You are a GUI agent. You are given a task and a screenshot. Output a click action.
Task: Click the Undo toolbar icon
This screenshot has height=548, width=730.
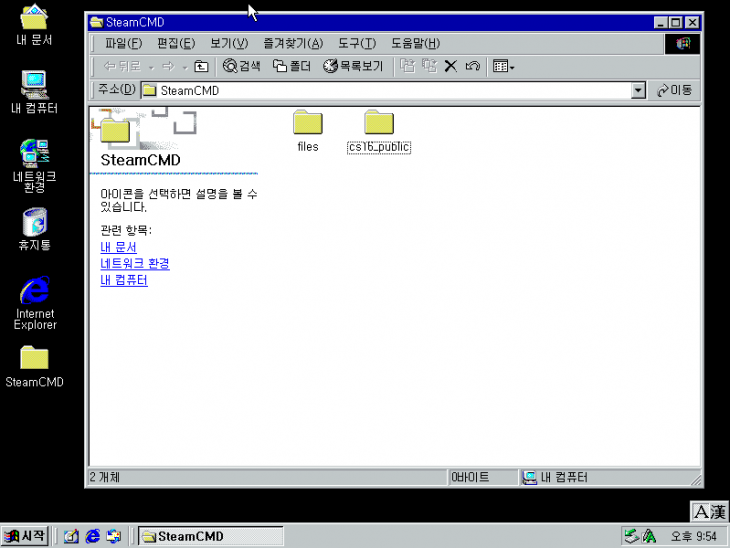click(x=473, y=66)
